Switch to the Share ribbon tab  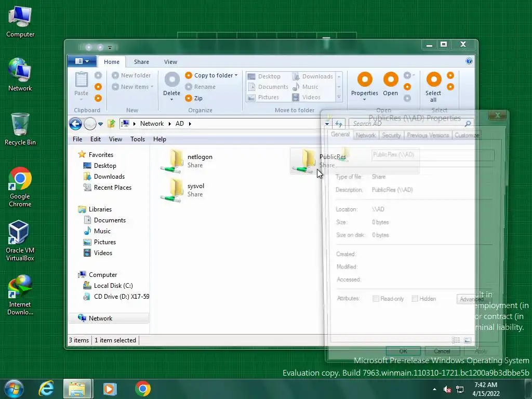coord(141,62)
